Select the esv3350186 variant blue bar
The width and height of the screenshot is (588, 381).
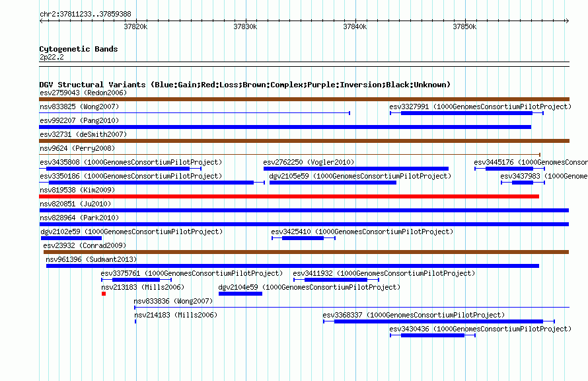tap(152, 183)
